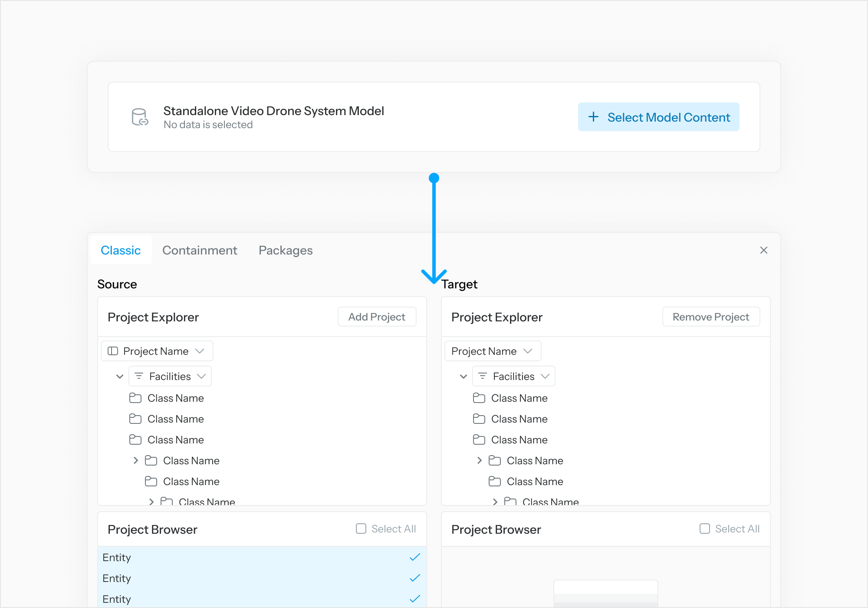Select the second Entity row
868x608 pixels.
click(260, 578)
